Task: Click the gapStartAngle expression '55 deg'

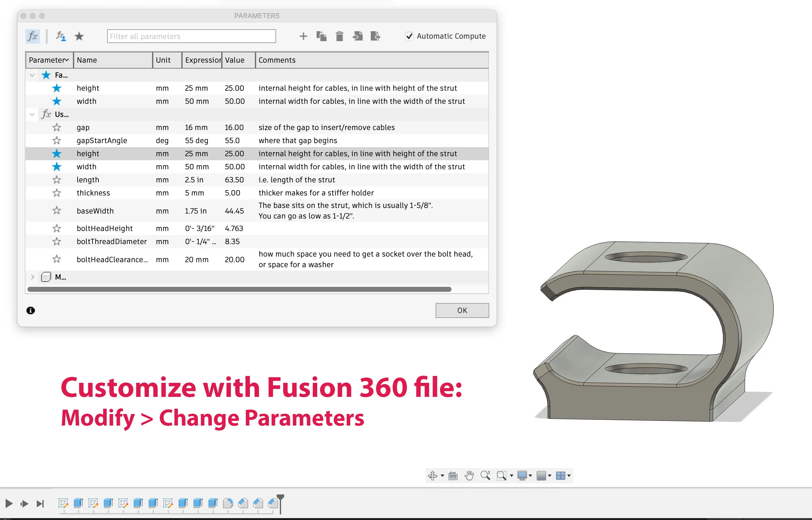Action: (x=196, y=141)
